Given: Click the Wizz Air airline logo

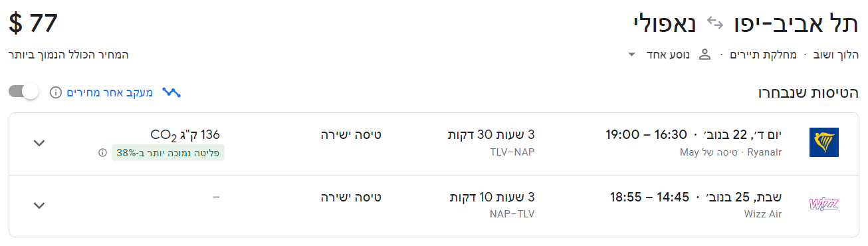Looking at the screenshot, I should [x=823, y=205].
